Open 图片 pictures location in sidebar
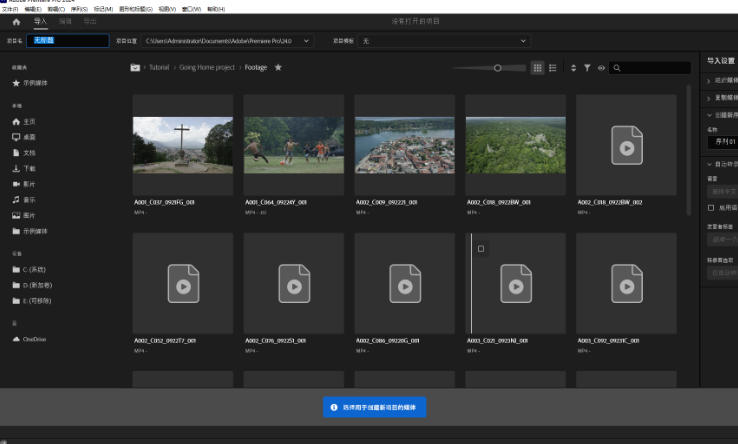The width and height of the screenshot is (738, 444). pos(24,215)
